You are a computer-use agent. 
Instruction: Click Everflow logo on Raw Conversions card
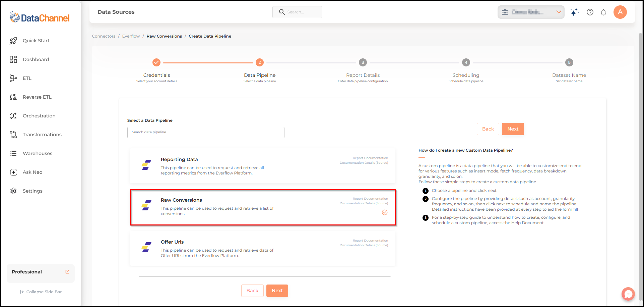146,205
